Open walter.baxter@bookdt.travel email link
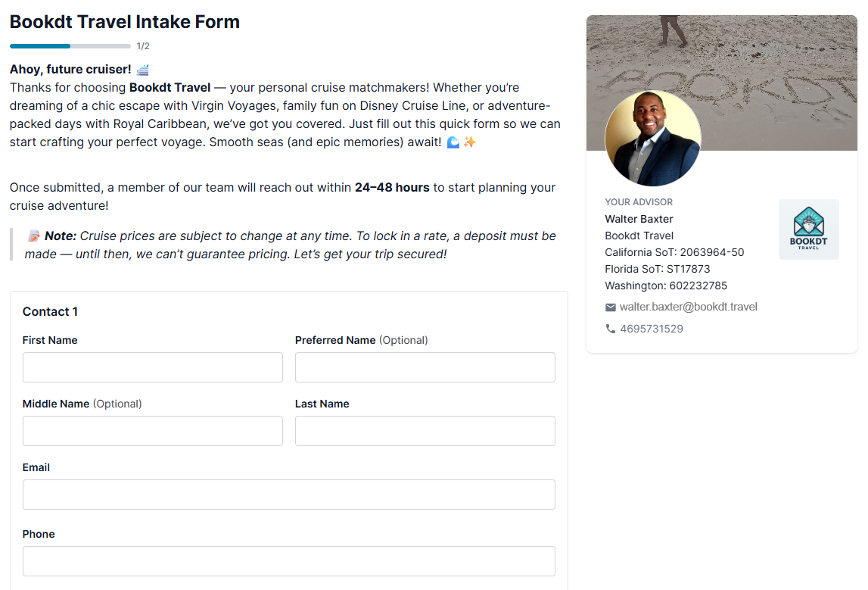The image size is (868, 590). click(x=688, y=307)
